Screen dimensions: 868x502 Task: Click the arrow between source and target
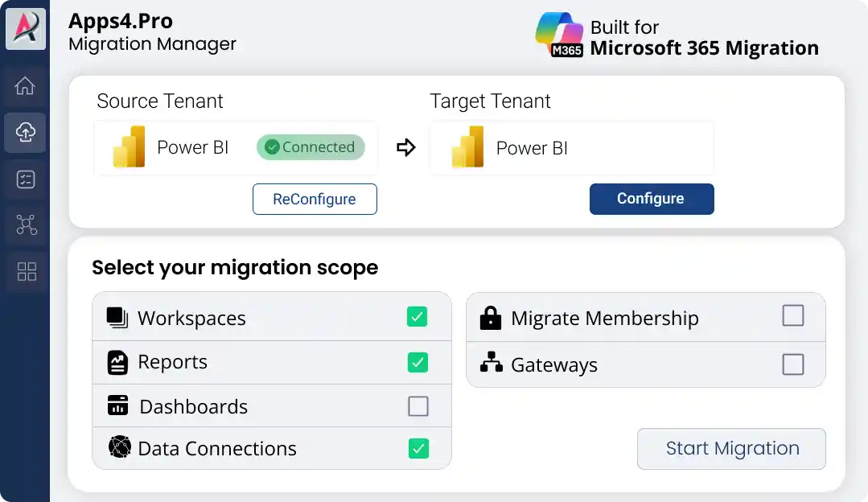[405, 147]
